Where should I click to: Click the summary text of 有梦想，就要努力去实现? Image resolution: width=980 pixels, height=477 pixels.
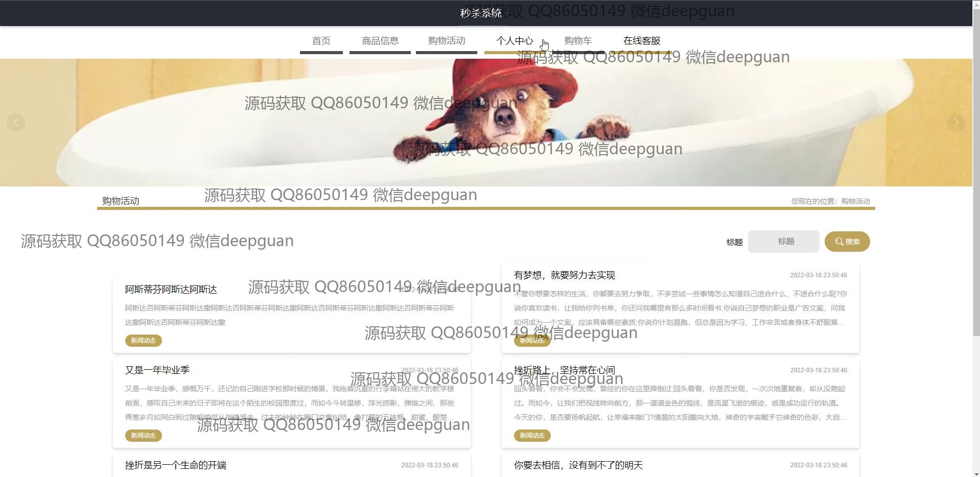coord(680,308)
